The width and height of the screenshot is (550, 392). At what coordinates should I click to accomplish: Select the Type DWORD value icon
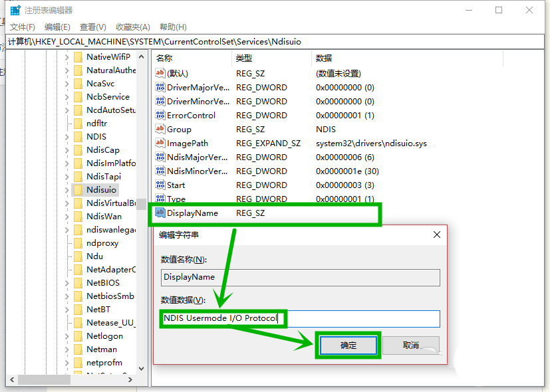point(160,198)
